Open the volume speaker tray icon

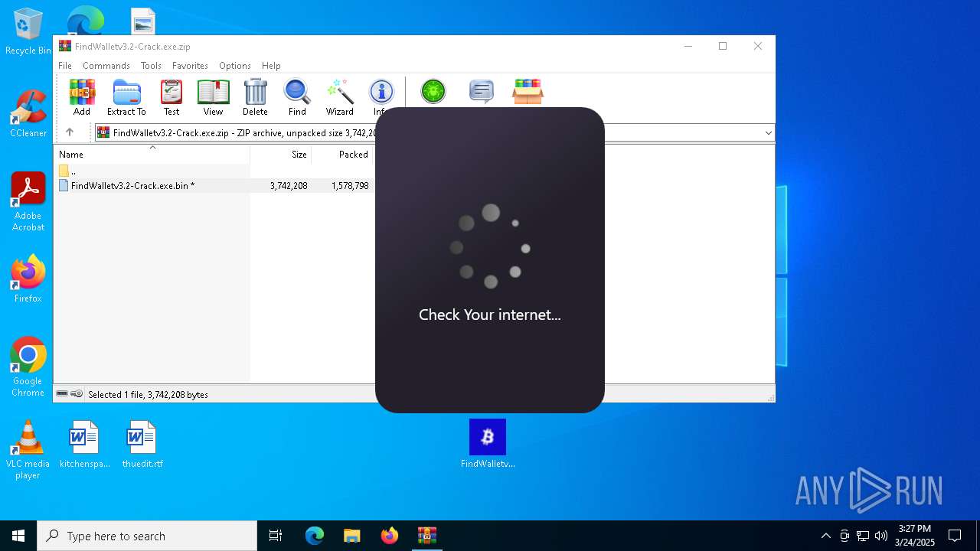coord(881,536)
